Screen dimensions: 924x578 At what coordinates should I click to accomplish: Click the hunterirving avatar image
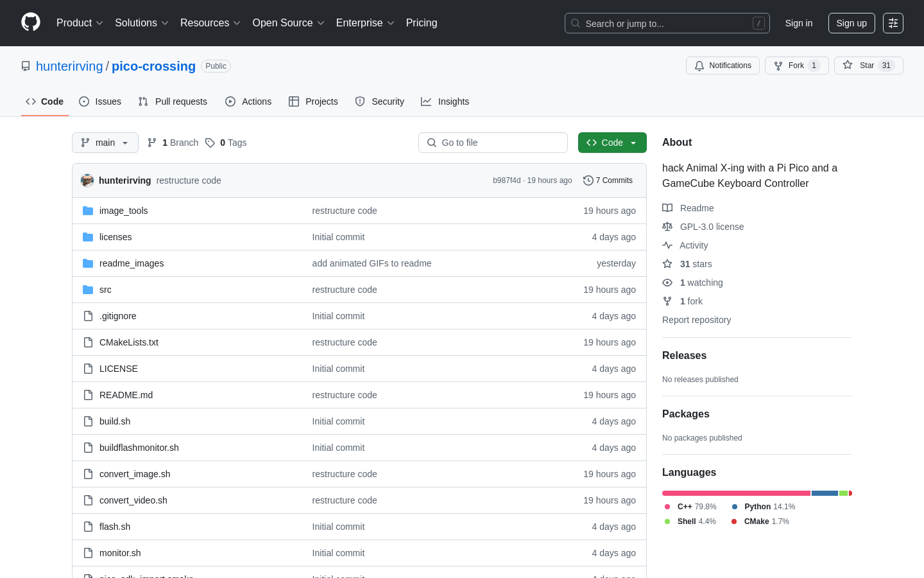(x=87, y=180)
